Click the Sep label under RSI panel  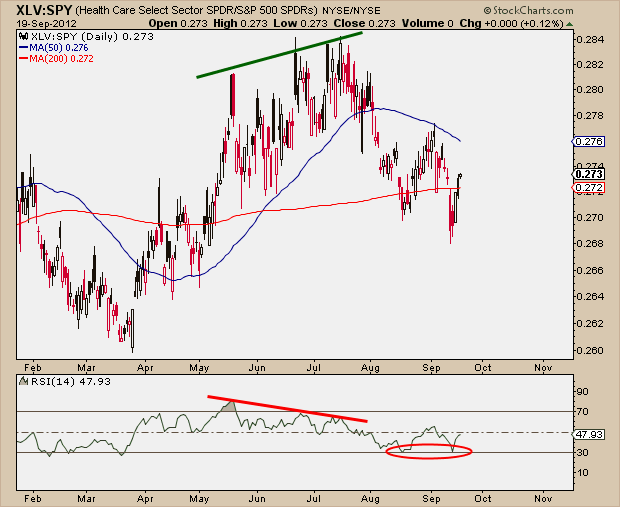coord(431,499)
